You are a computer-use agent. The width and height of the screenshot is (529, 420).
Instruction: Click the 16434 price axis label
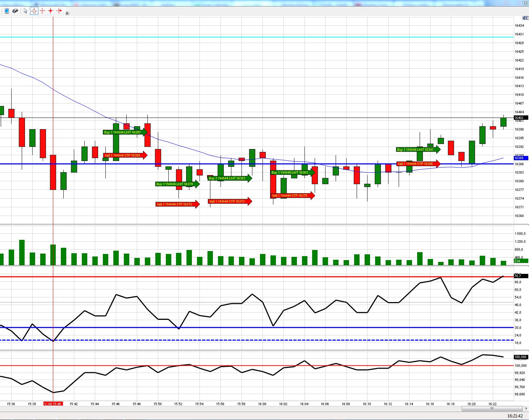[519, 26]
